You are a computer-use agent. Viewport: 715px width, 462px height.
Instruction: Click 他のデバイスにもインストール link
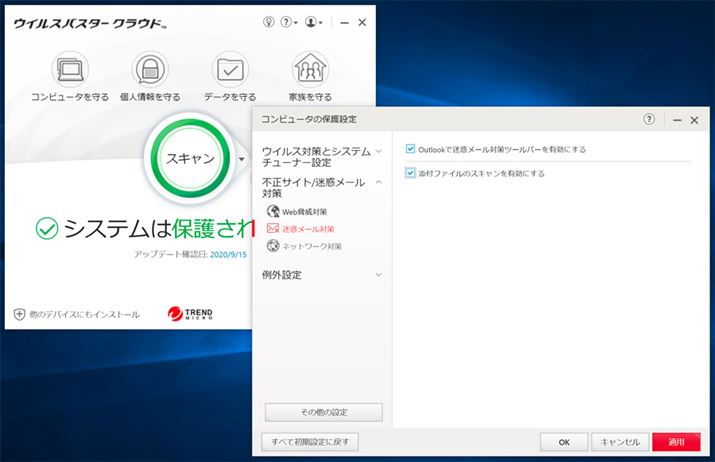click(x=84, y=314)
